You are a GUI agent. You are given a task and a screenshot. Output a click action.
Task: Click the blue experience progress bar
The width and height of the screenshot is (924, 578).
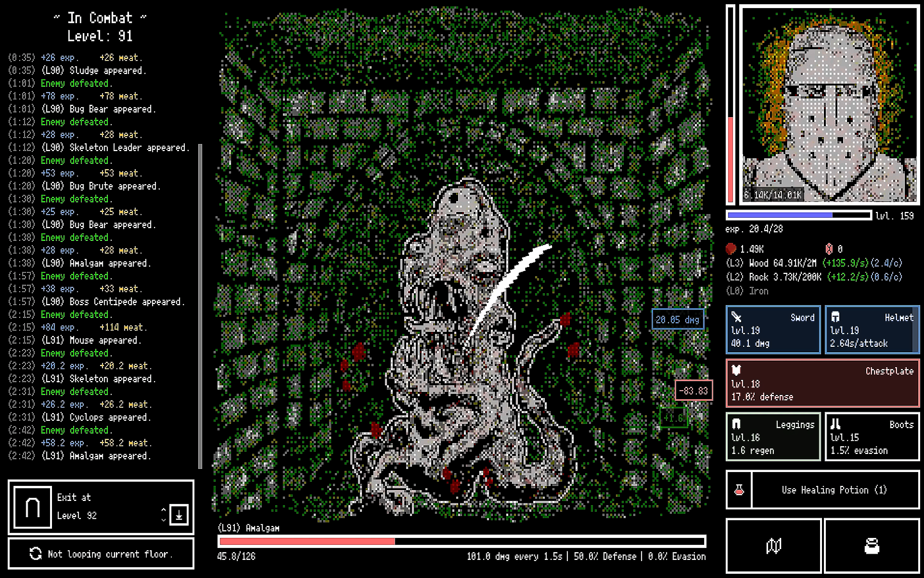pyautogui.click(x=799, y=215)
